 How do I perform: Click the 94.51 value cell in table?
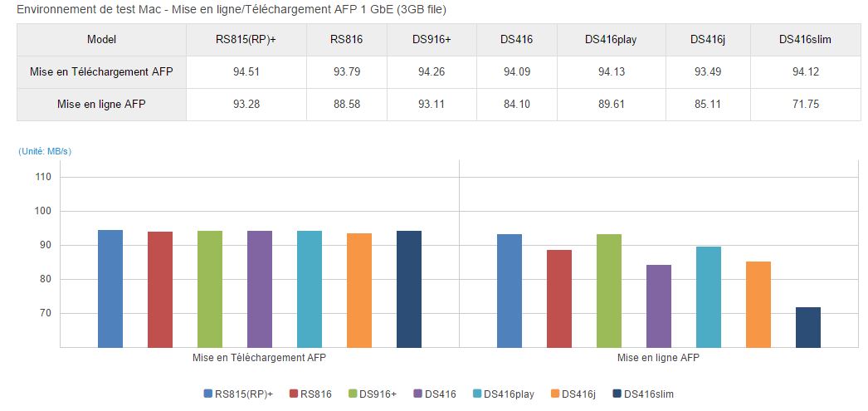tap(246, 72)
